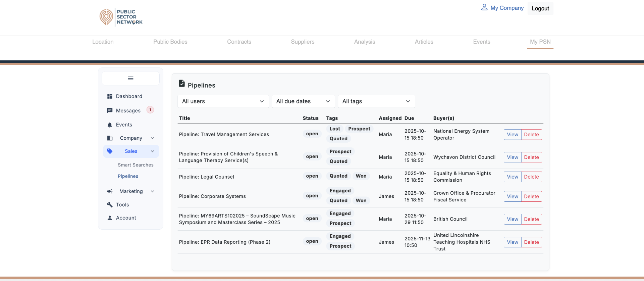644x281 pixels.
Task: Open the Location navigation tab
Action: [x=103, y=42]
